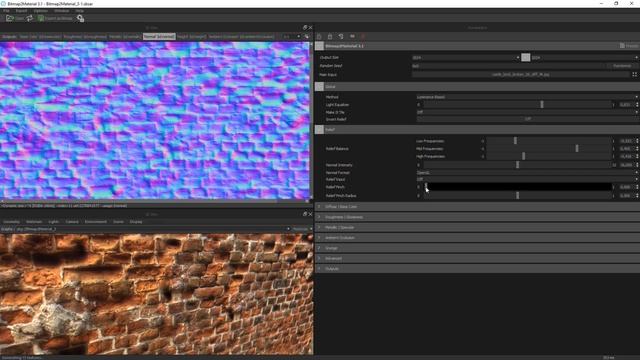Click the Randomize seed button

(622, 66)
